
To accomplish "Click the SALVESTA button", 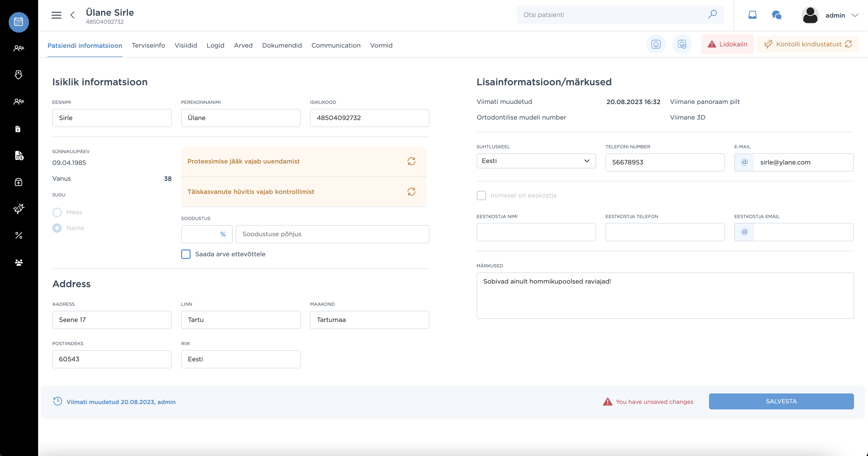I will point(781,401).
